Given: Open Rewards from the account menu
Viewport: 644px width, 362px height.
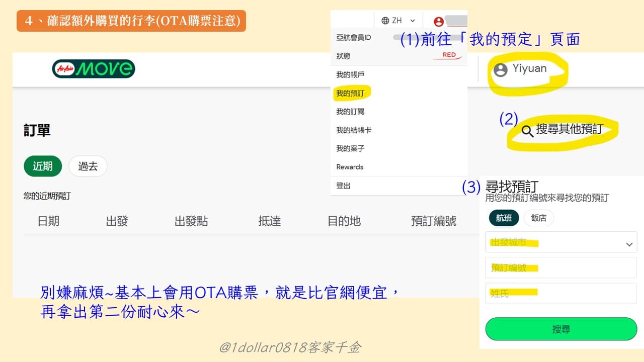Looking at the screenshot, I should [x=350, y=167].
